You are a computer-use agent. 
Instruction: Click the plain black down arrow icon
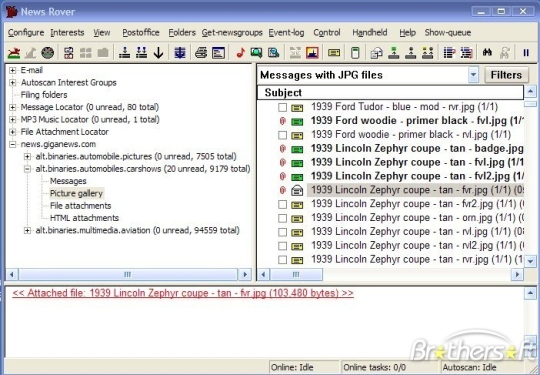point(158,53)
